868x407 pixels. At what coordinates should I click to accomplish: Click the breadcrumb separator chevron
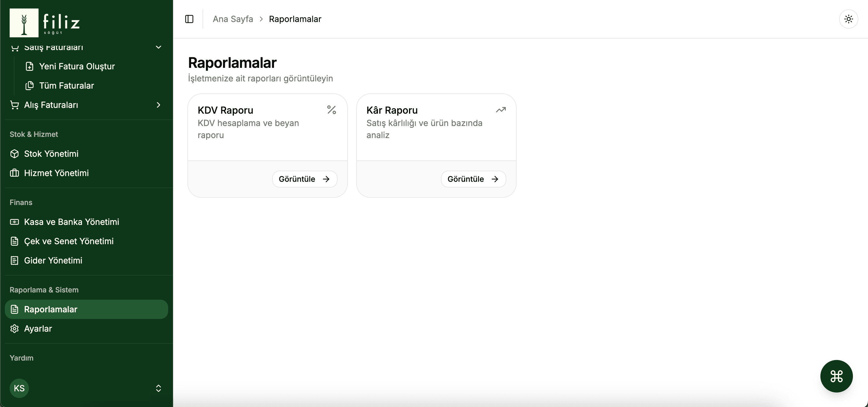(x=261, y=19)
